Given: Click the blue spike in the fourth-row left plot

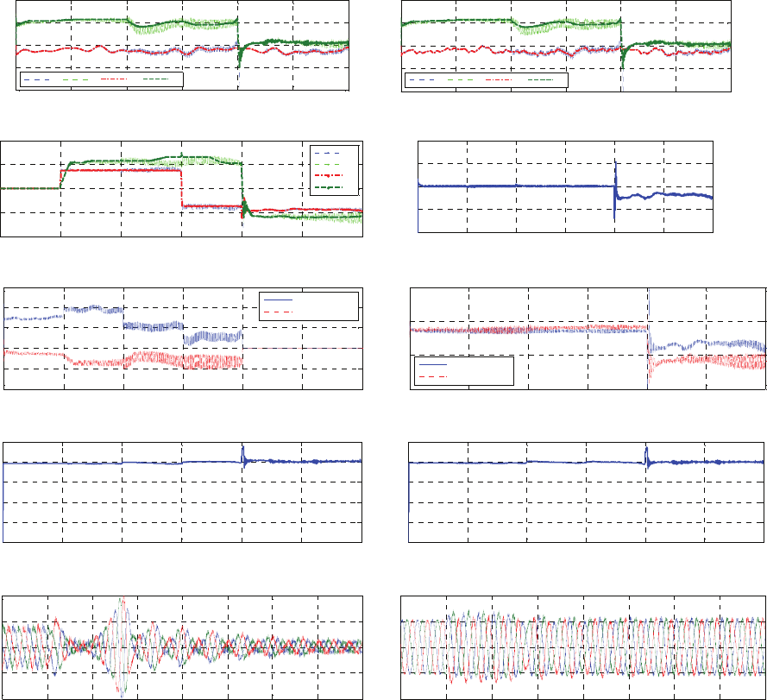Looking at the screenshot, I should point(243,452).
